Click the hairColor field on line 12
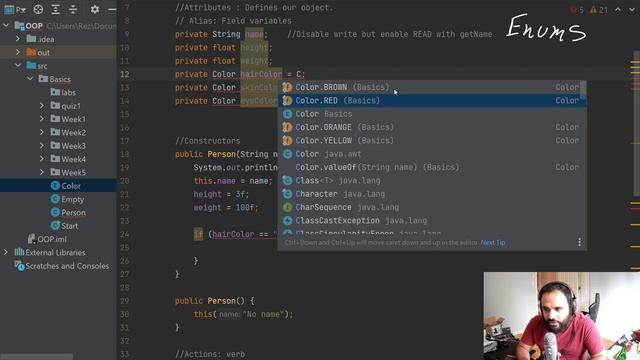The width and height of the screenshot is (640, 360). click(261, 74)
